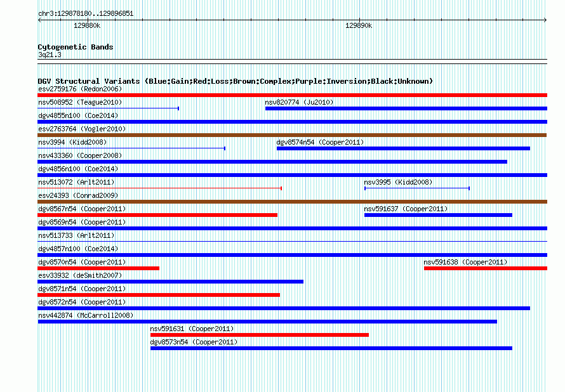The image size is (565, 392).
Task: Select the blue nsv442874 gain bar
Action: pos(267,322)
